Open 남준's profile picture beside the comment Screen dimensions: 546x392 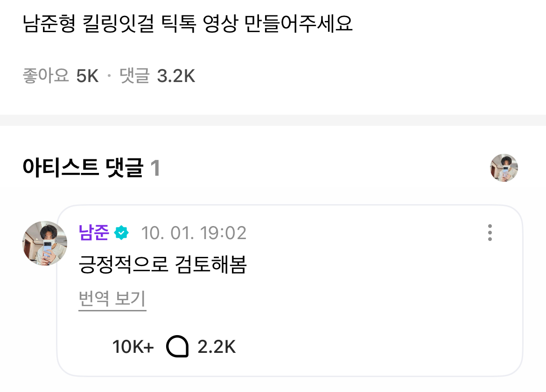[45, 243]
